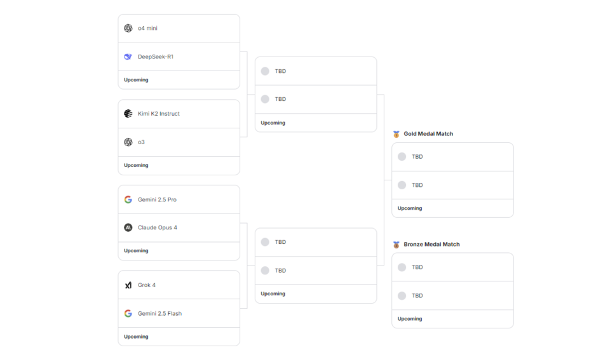Click the OpenAI logo beside o3

coord(128,142)
